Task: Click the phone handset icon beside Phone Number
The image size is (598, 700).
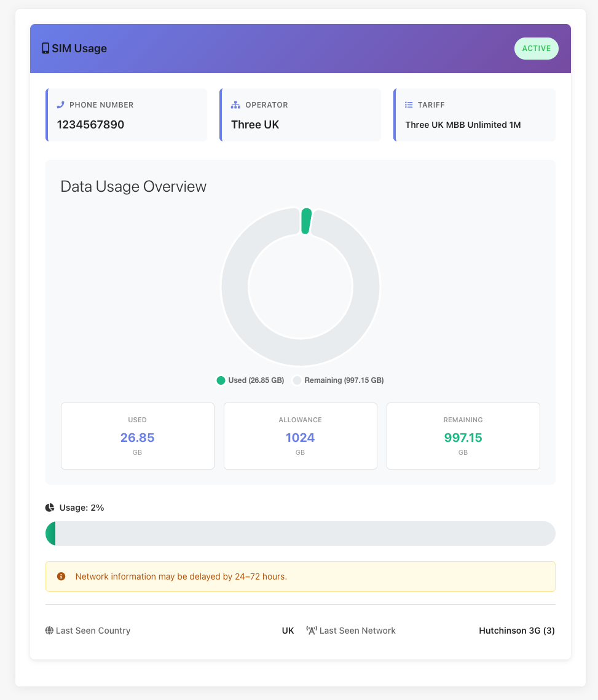Action: [x=61, y=105]
